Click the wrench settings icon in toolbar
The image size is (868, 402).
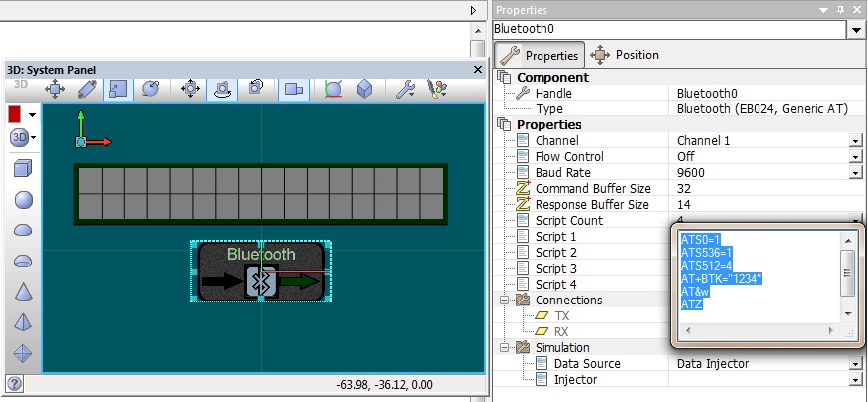click(405, 89)
